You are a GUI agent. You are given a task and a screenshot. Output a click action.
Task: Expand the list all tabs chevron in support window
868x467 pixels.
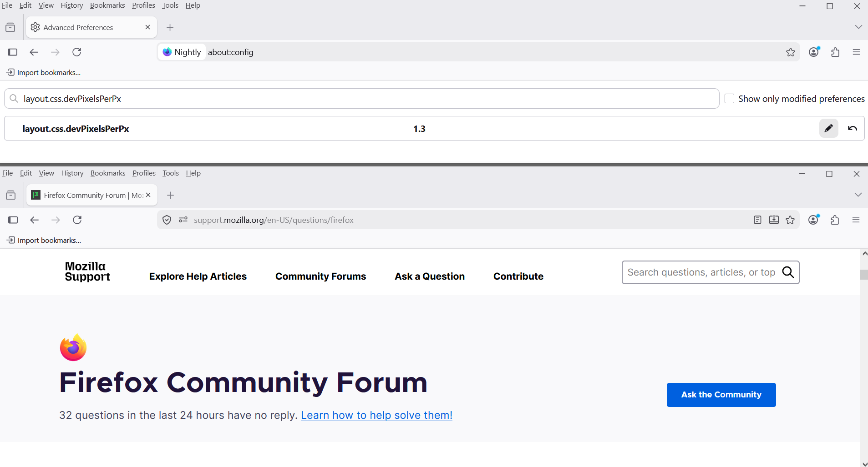858,195
